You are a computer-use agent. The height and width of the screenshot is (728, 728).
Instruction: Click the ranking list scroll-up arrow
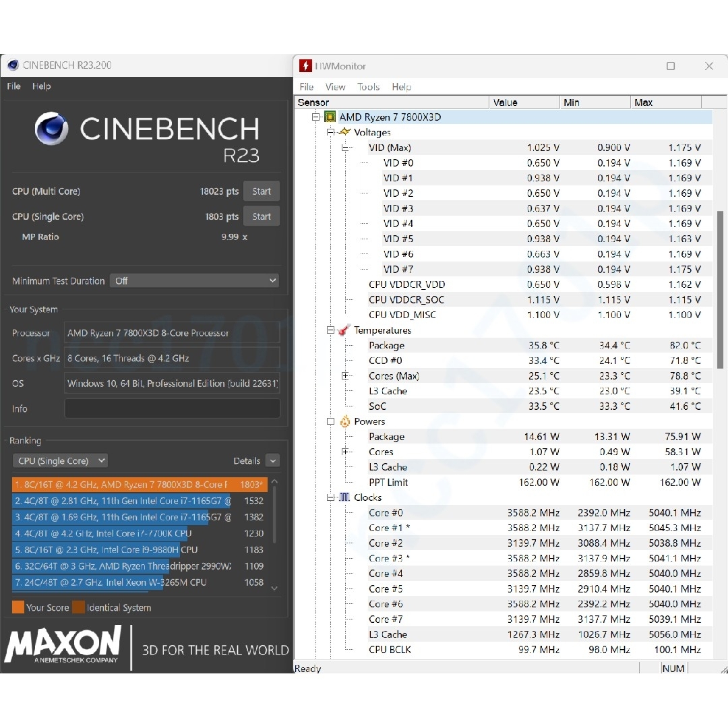coord(274,482)
